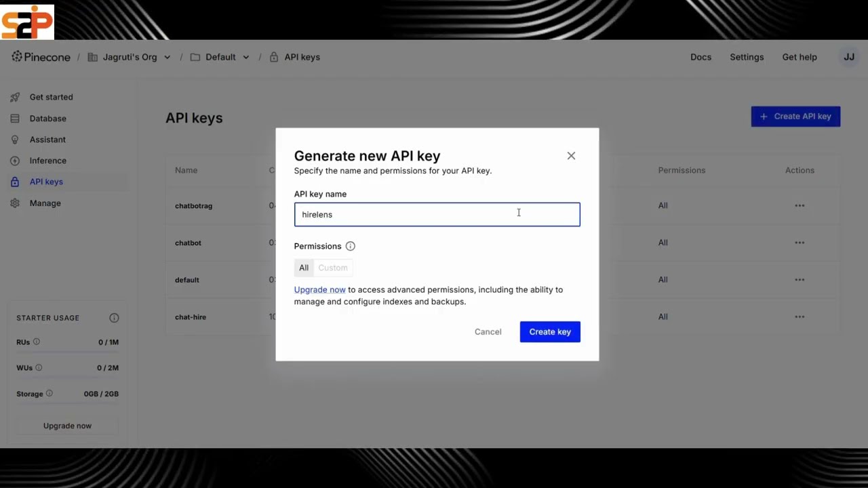Close the Generate new API key dialog
This screenshot has height=488, width=868.
pos(571,156)
